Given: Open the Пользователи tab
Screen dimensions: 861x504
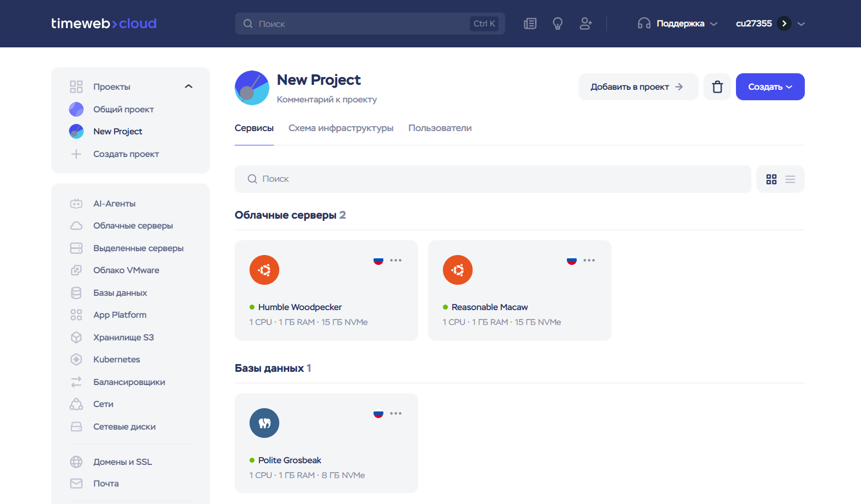Looking at the screenshot, I should [x=440, y=128].
